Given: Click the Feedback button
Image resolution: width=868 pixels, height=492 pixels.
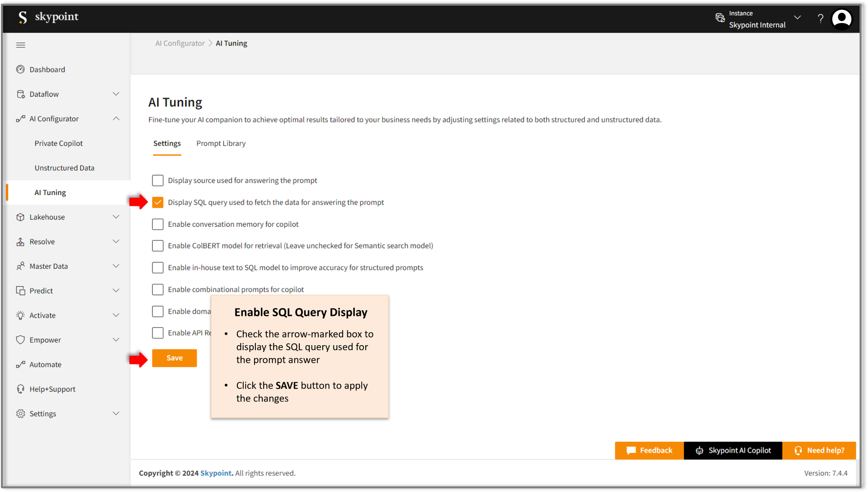Looking at the screenshot, I should (x=649, y=450).
